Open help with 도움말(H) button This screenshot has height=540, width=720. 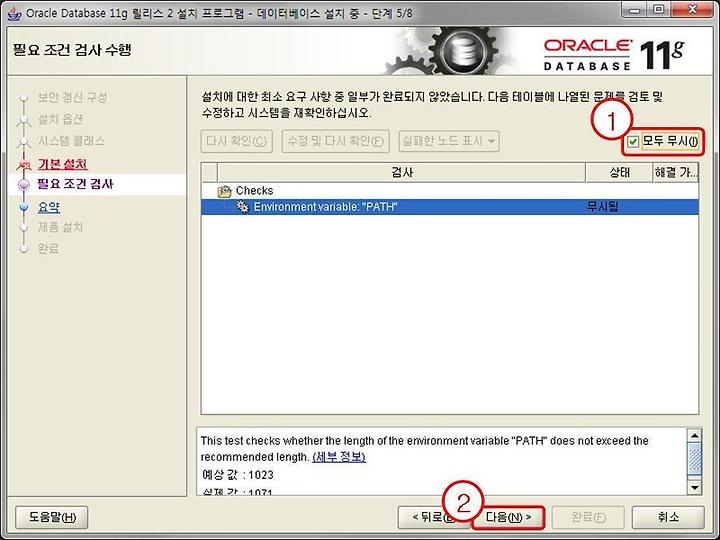pos(52,518)
